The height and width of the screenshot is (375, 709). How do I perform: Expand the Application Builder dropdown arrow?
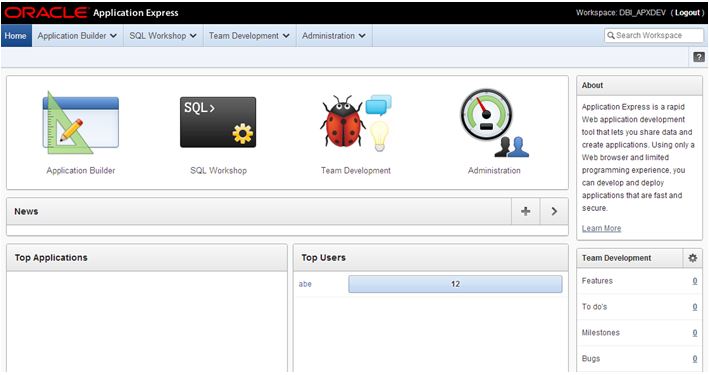113,36
